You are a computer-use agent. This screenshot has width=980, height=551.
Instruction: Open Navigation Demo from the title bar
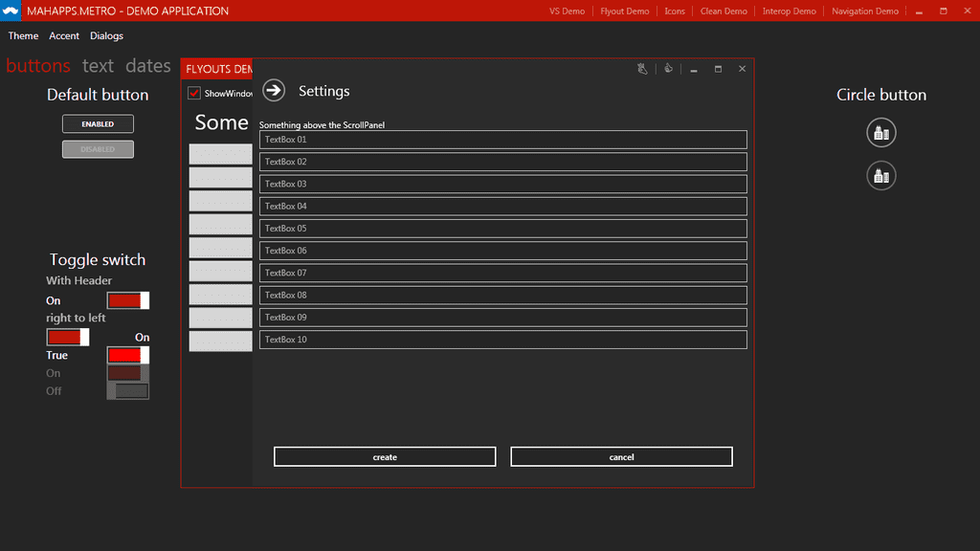tap(864, 11)
